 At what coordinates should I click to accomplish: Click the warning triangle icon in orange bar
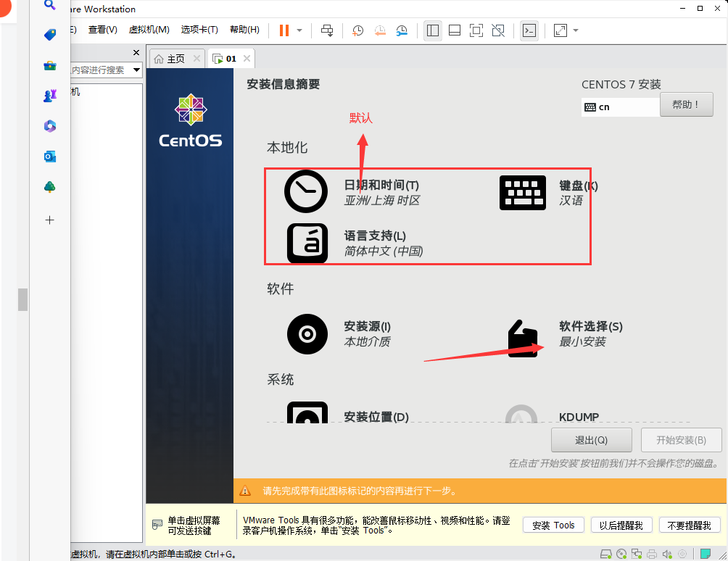(244, 491)
